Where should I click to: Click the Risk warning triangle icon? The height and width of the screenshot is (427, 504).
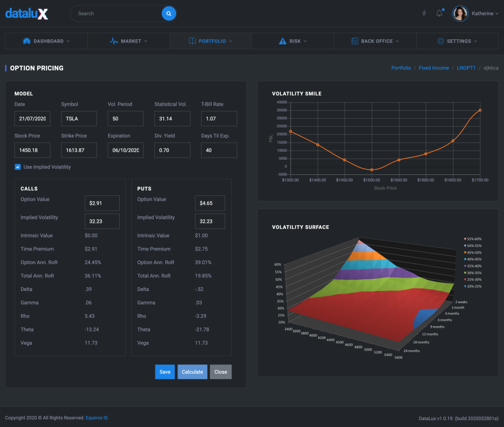tap(282, 40)
